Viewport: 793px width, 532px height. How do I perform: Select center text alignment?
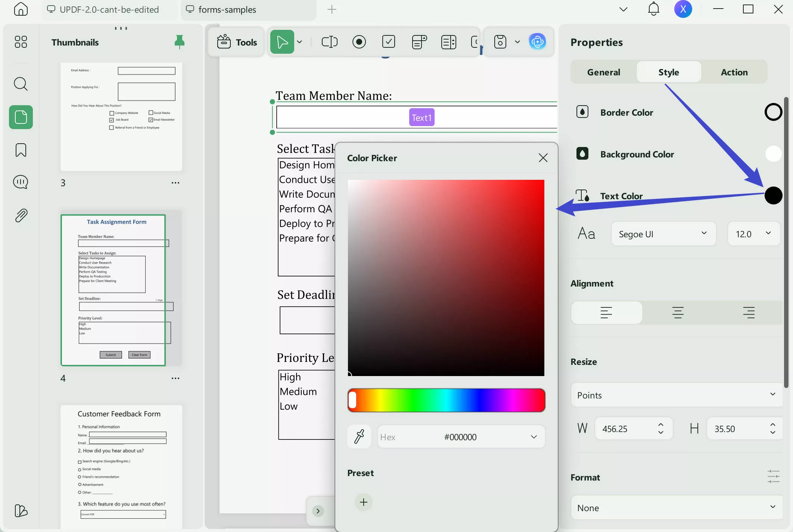tap(678, 313)
